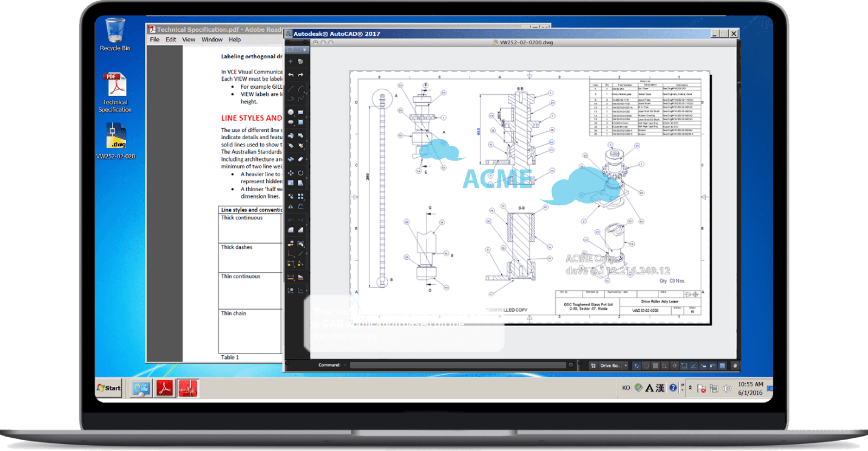
Task: Open Help menu in Adobe Reader
Action: point(234,40)
